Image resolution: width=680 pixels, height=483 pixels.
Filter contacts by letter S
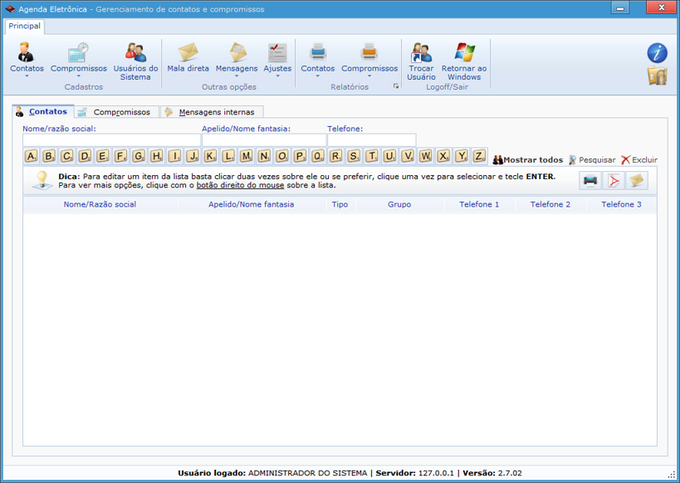[x=354, y=156]
